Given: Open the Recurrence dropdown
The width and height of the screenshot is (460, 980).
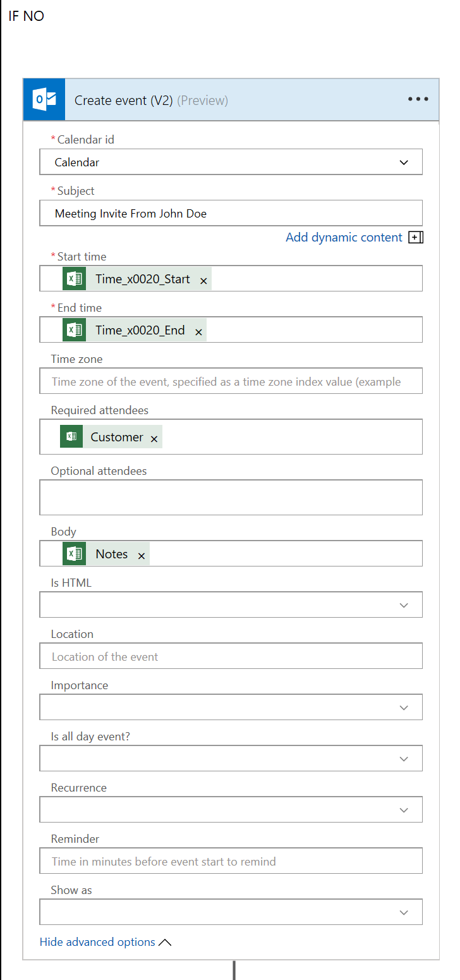Looking at the screenshot, I should (404, 810).
